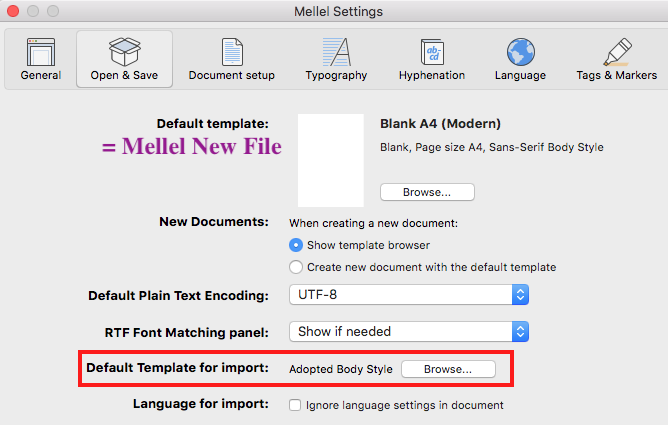Close the Mellel Settings window
Image resolution: width=668 pixels, height=425 pixels.
pyautogui.click(x=13, y=12)
